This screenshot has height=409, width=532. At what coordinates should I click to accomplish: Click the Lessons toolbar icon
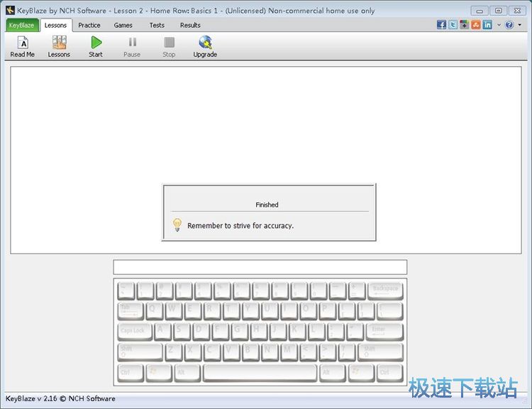(x=59, y=46)
